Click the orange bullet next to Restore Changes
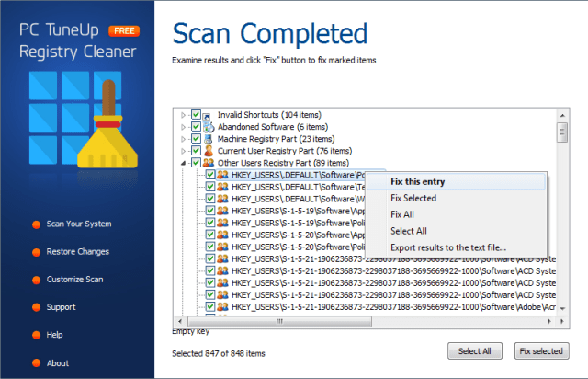Viewport: 588px width, 379px height. (37, 252)
